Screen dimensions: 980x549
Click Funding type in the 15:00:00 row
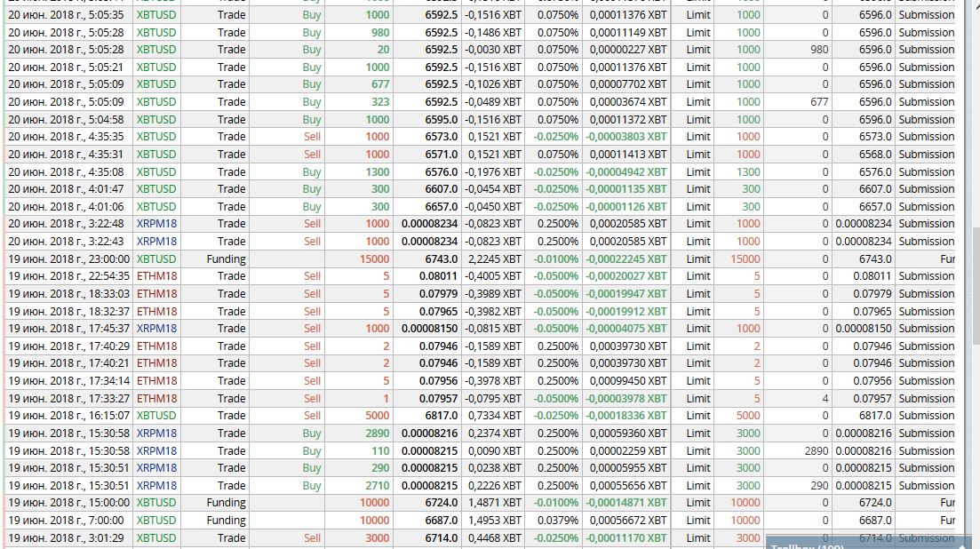point(226,503)
